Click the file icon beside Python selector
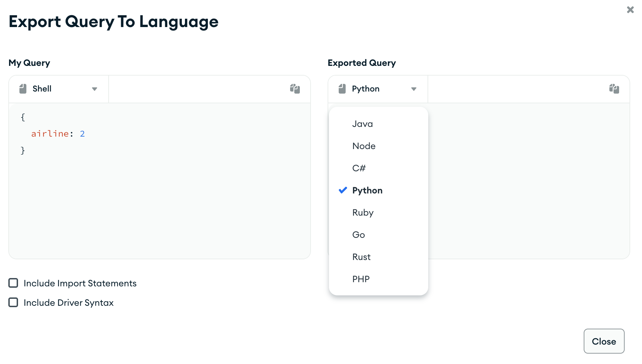 click(x=342, y=89)
